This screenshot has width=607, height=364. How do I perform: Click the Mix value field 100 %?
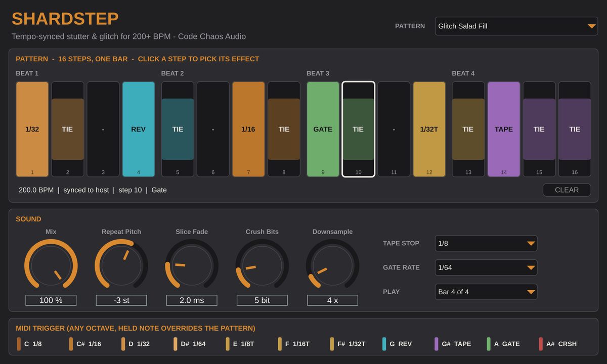click(51, 300)
